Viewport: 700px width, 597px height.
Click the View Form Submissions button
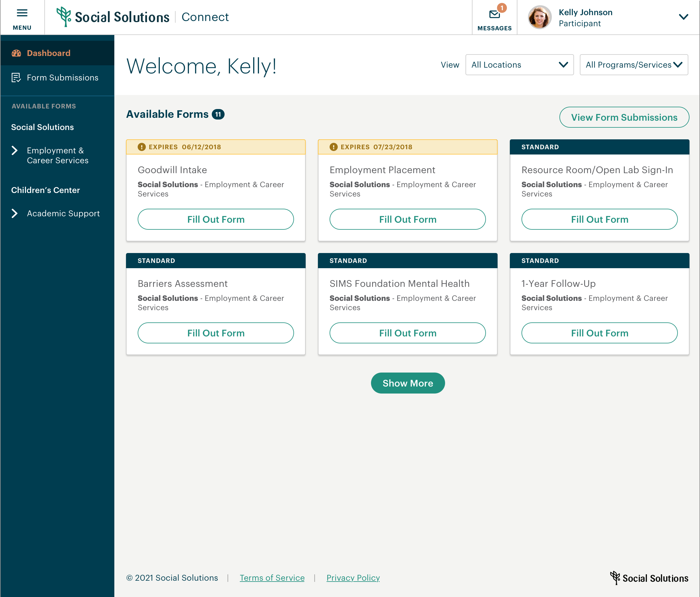pyautogui.click(x=624, y=117)
